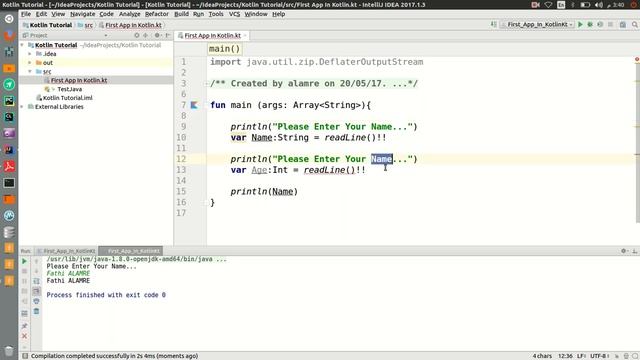Open the File menu
This screenshot has width=640, height=360.
point(26,14)
